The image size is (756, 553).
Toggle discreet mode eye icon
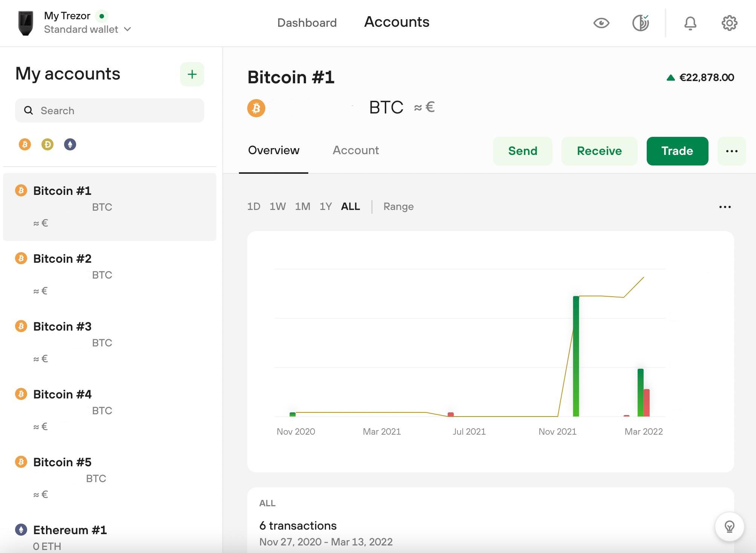coord(601,23)
